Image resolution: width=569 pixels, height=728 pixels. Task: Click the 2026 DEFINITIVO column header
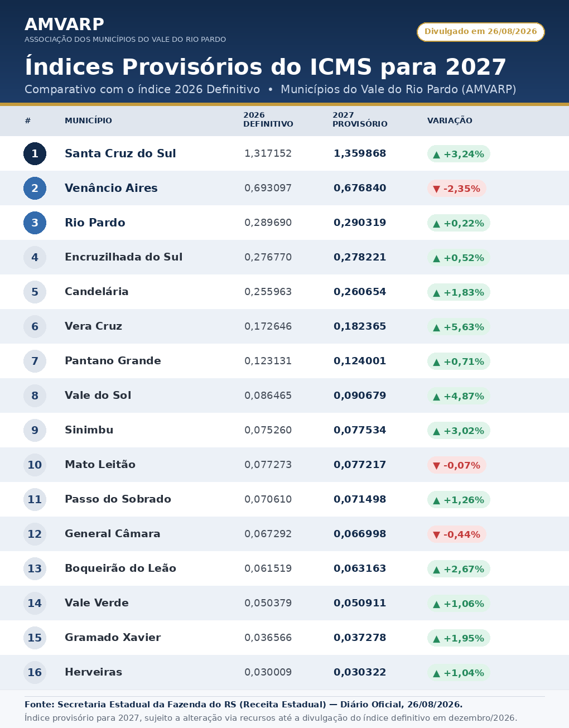(268, 120)
